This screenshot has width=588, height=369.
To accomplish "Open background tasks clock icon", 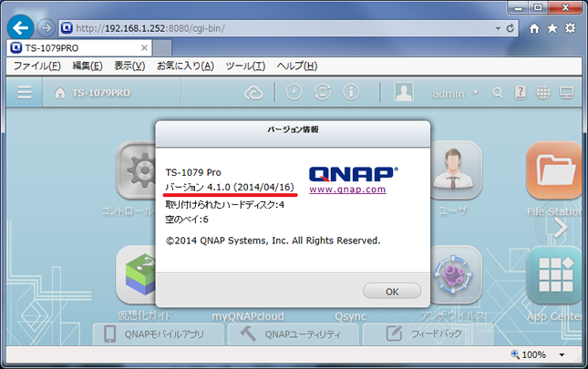I will pyautogui.click(x=294, y=92).
